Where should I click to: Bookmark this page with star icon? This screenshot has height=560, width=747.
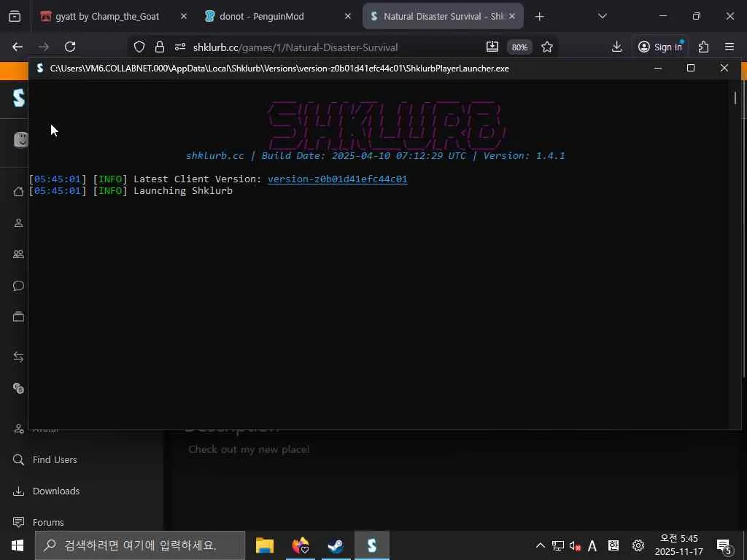(x=547, y=47)
